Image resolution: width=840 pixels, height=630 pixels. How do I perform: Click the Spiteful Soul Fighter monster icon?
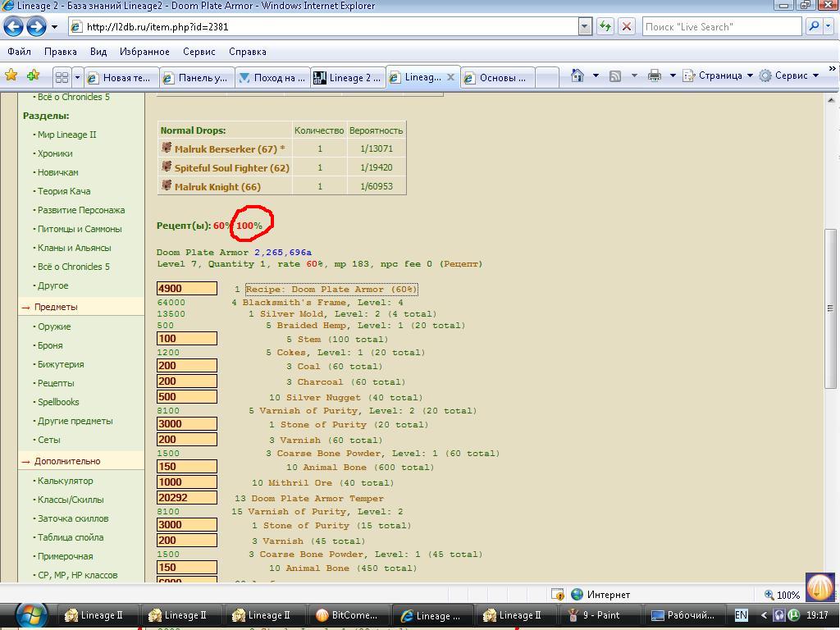click(167, 166)
